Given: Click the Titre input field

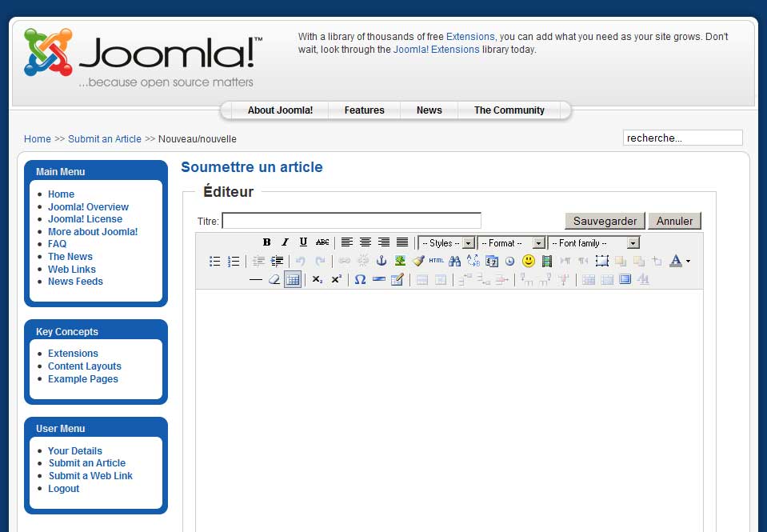Looking at the screenshot, I should [x=351, y=220].
